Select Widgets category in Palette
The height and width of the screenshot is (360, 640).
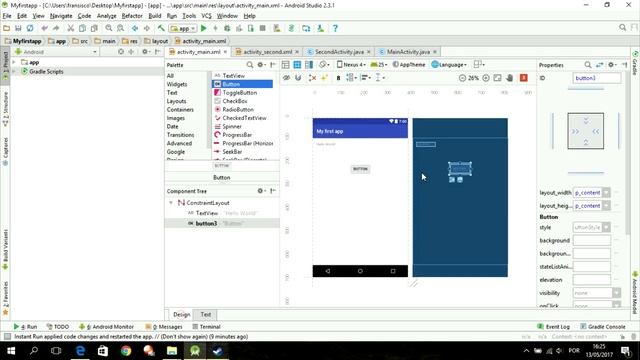pyautogui.click(x=177, y=84)
